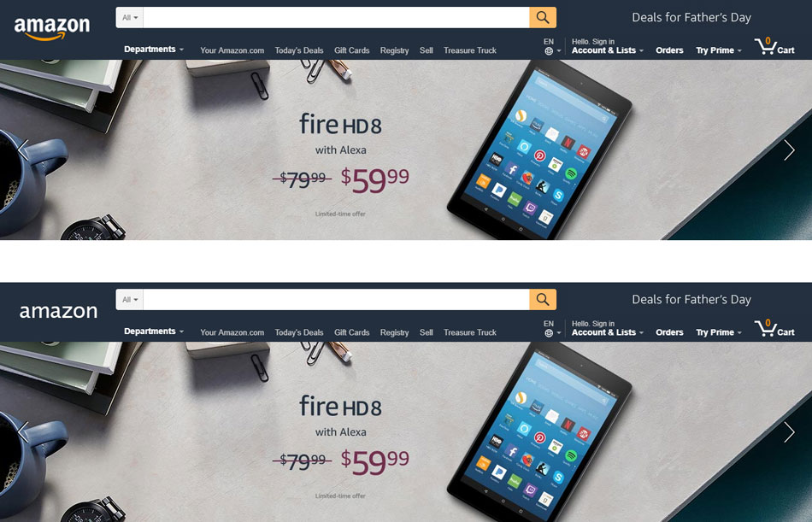Screen dimensions: 812x522
Task: Focus the bottom search text field
Action: click(x=336, y=299)
